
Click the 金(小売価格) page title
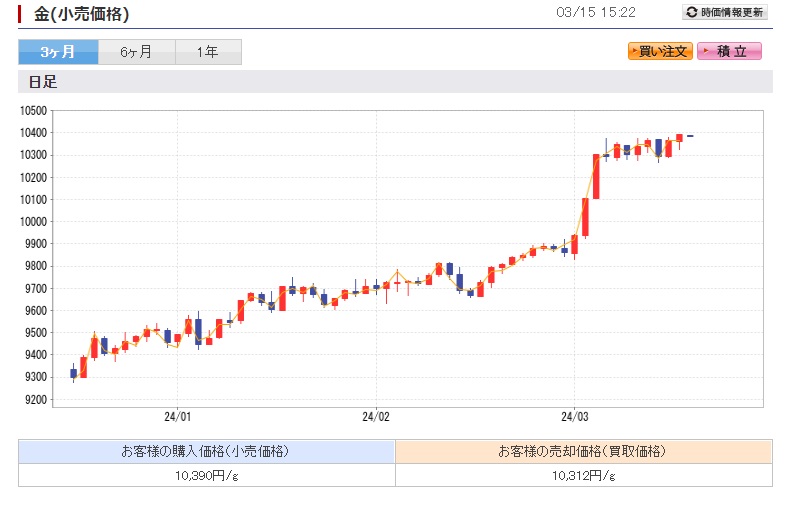pos(82,14)
